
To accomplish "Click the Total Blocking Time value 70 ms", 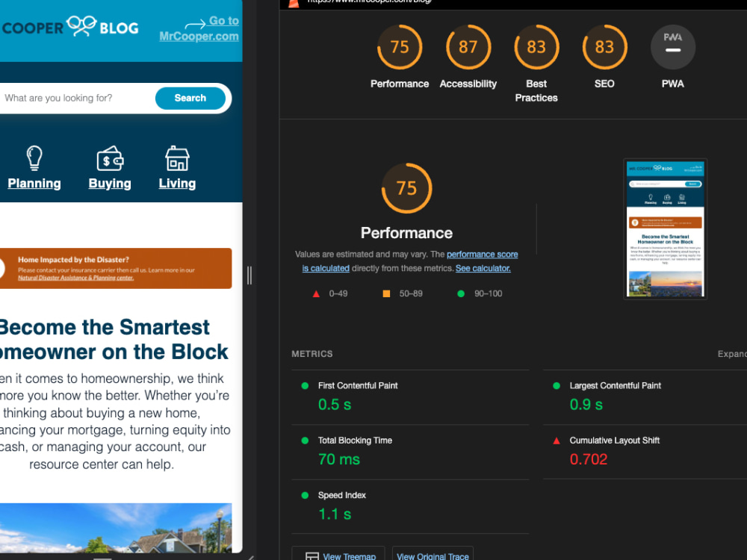I will (339, 459).
